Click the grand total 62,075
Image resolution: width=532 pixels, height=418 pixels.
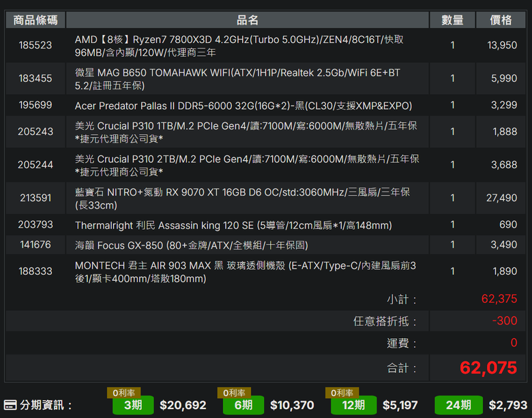click(x=488, y=368)
